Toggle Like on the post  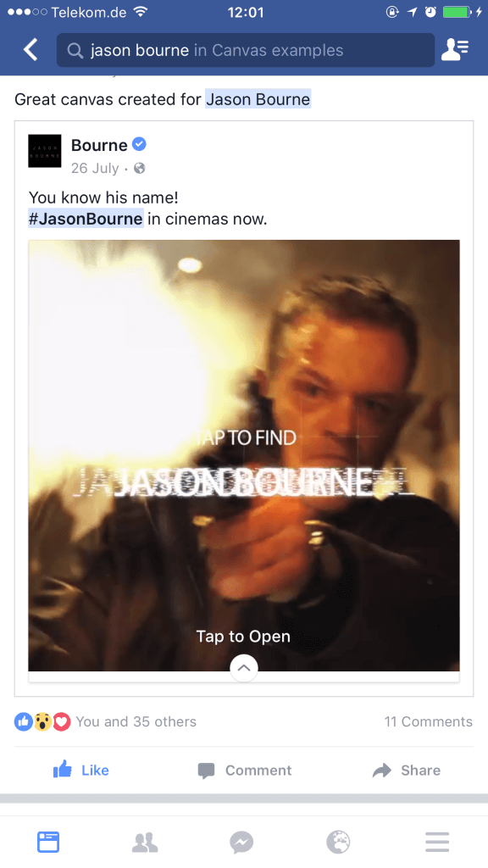pyautogui.click(x=80, y=770)
